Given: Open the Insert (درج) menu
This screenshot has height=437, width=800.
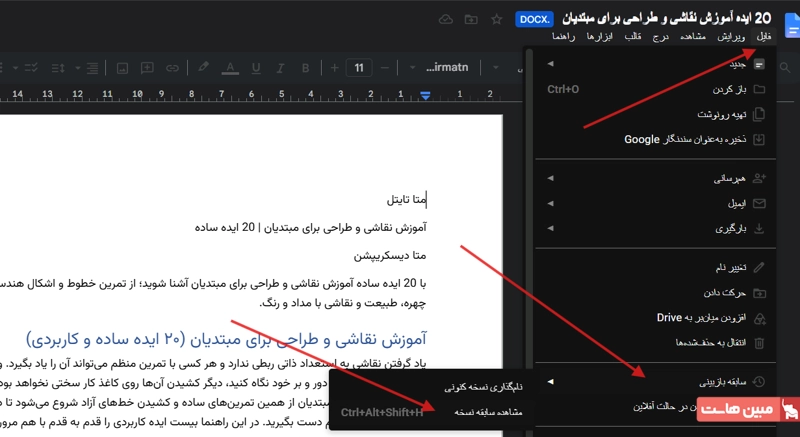Looking at the screenshot, I should coord(661,36).
